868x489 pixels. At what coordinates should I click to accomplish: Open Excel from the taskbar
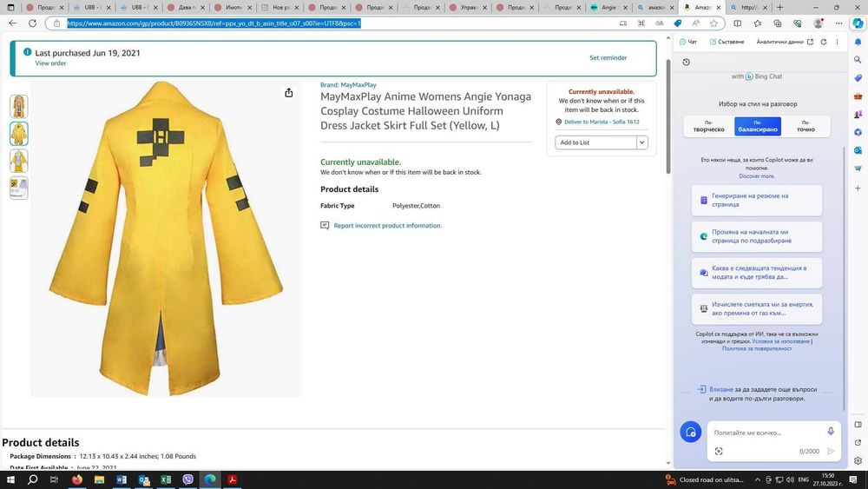point(166,479)
